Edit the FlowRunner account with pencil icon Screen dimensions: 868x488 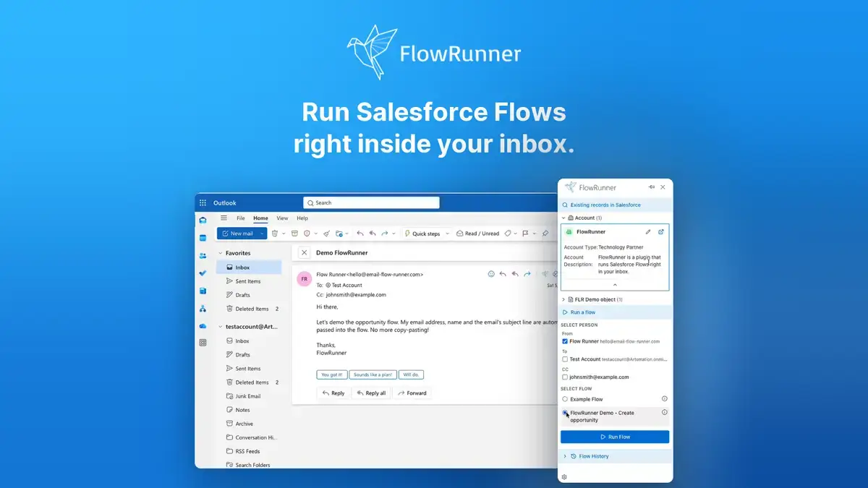click(648, 232)
